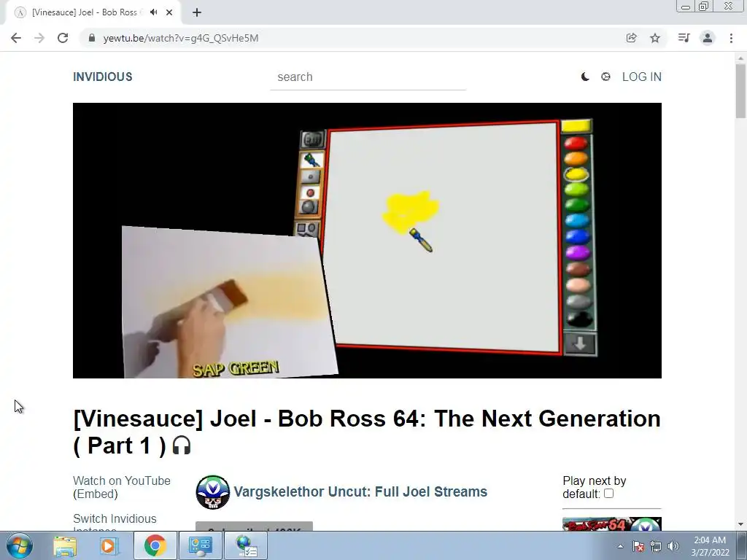
Task: Open the Watch on YouTube link
Action: [x=122, y=481]
